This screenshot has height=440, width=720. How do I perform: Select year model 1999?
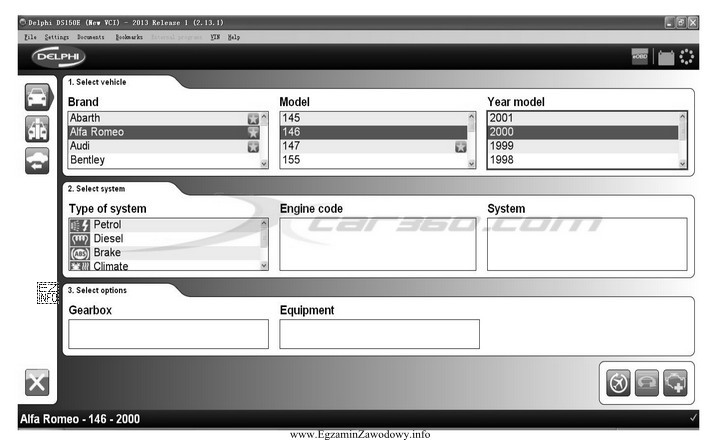click(583, 146)
